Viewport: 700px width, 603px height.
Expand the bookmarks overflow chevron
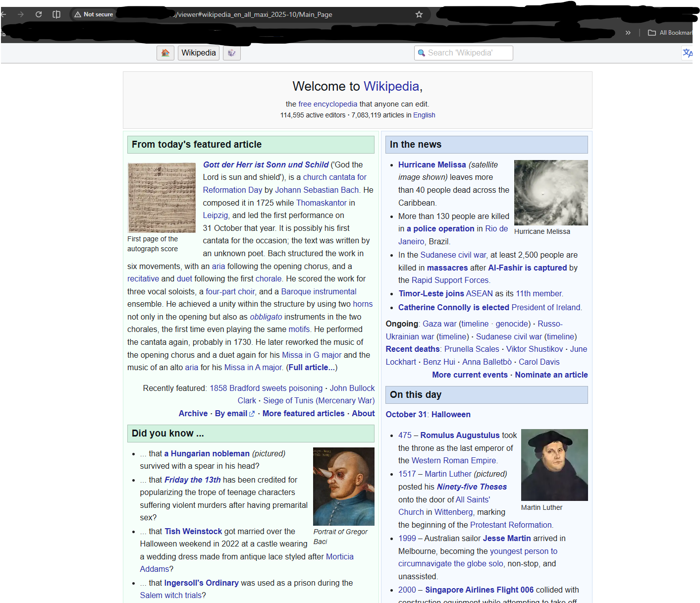pyautogui.click(x=628, y=33)
